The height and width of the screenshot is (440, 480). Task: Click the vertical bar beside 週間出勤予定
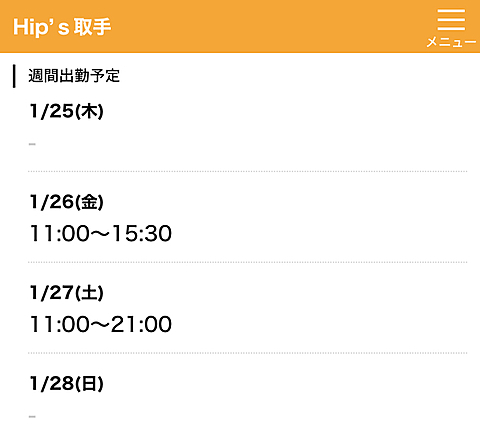[x=14, y=76]
